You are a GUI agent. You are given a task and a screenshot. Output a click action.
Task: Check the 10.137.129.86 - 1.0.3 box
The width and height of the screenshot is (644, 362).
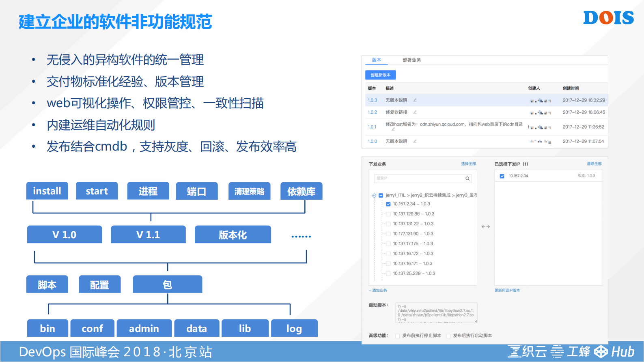pos(388,214)
